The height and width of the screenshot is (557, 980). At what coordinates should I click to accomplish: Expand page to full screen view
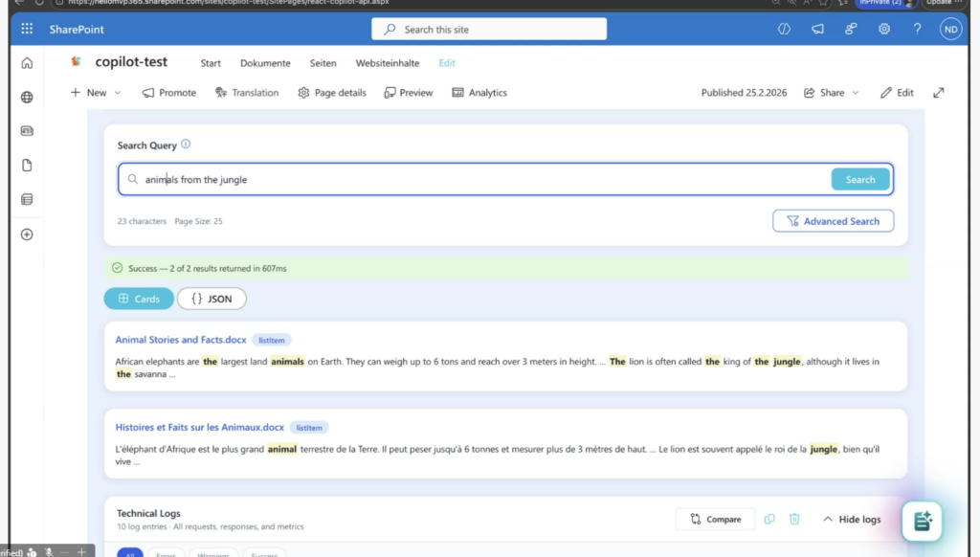939,93
